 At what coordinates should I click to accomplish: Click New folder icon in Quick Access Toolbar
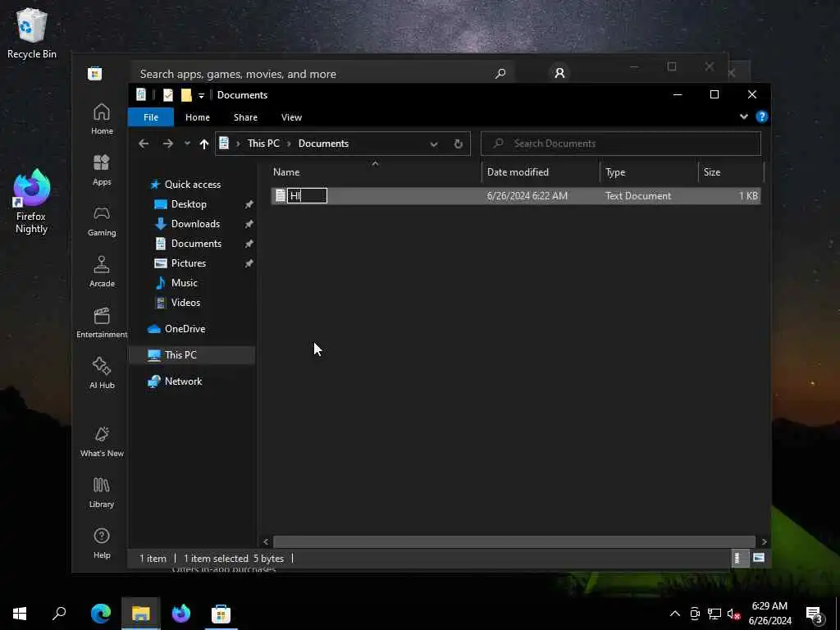(x=186, y=95)
